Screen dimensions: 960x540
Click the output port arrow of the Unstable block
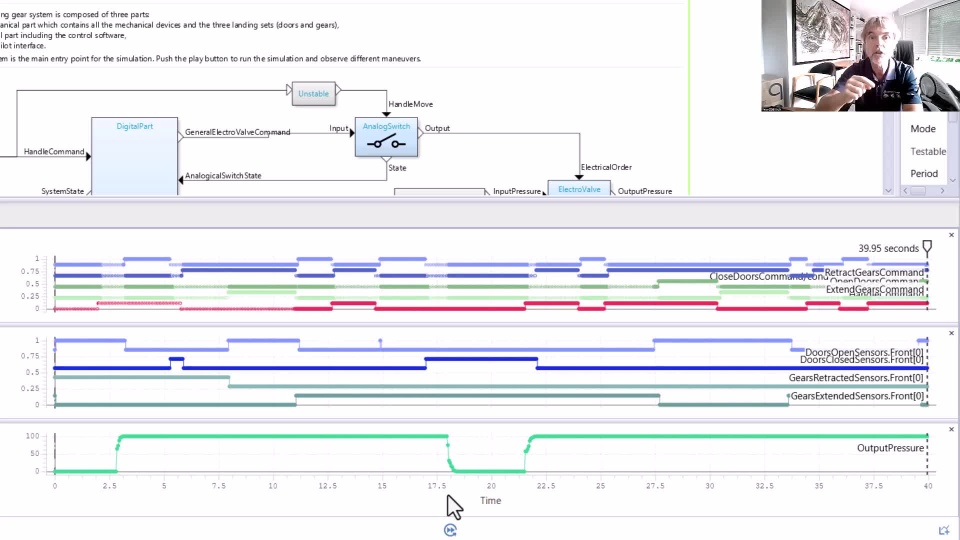pos(339,89)
